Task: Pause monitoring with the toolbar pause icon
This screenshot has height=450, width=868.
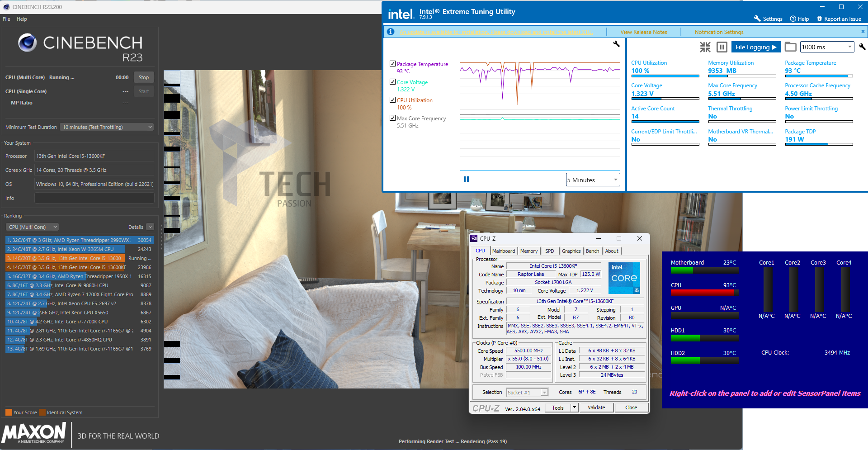Action: pyautogui.click(x=722, y=47)
